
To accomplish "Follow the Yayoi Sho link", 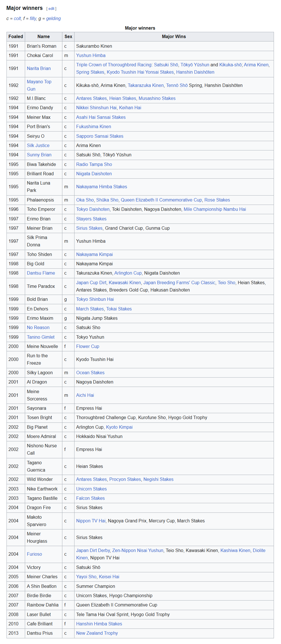I will pos(86,577).
